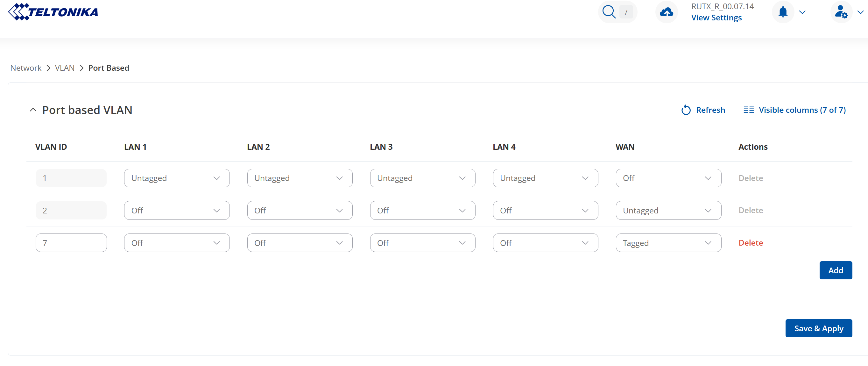Click the RUTX_R_00.07.14 firmware text

[x=723, y=6]
